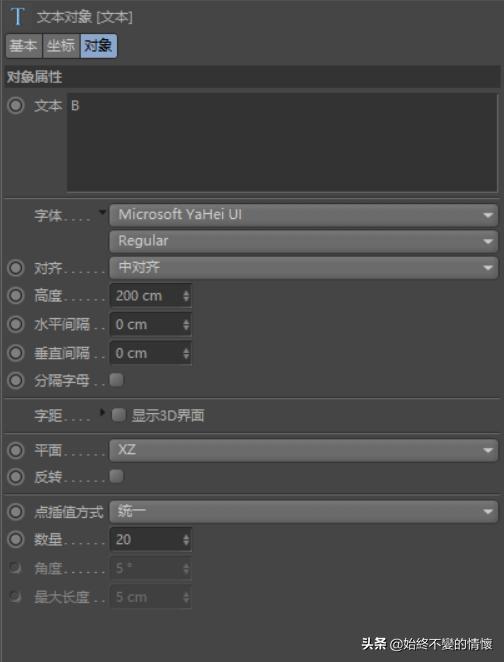Toggle the 反转 animation dot

point(16,477)
